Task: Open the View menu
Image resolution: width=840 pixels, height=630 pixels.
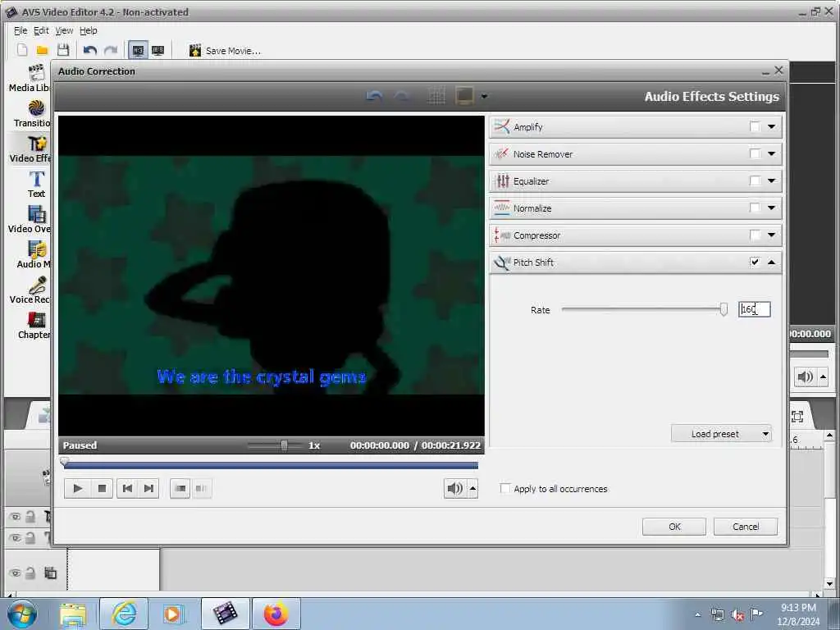Action: click(x=64, y=30)
